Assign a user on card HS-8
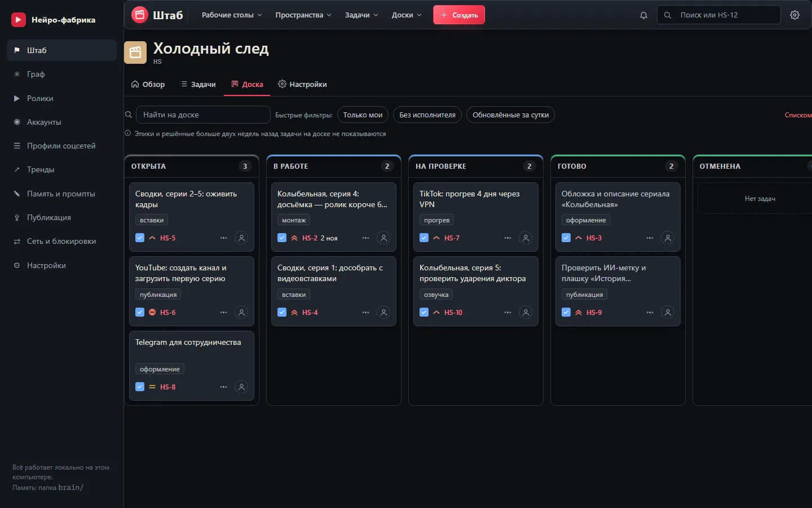Image resolution: width=812 pixels, height=508 pixels. pos(241,387)
